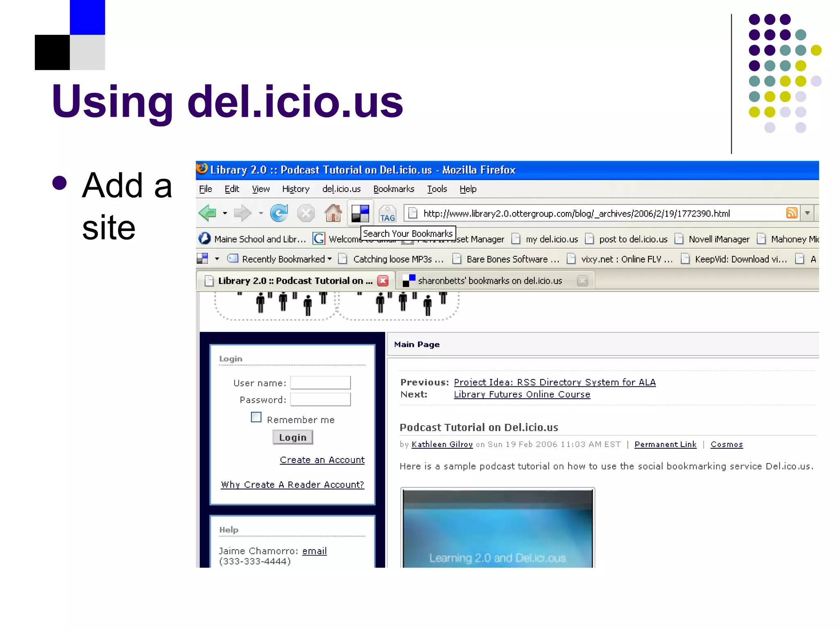The height and width of the screenshot is (630, 840).
Task: Open the del.icio.us icon dropdown in bookmarks bar
Action: pos(217,259)
